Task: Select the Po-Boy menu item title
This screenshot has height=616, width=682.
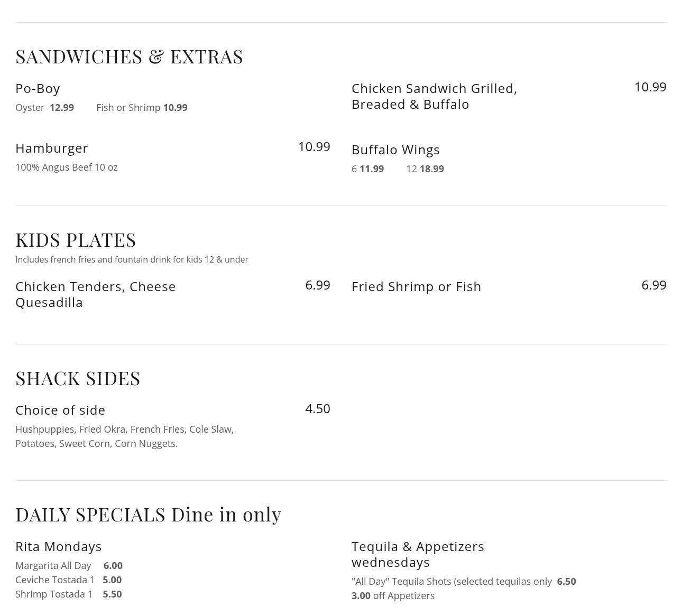Action: [38, 88]
